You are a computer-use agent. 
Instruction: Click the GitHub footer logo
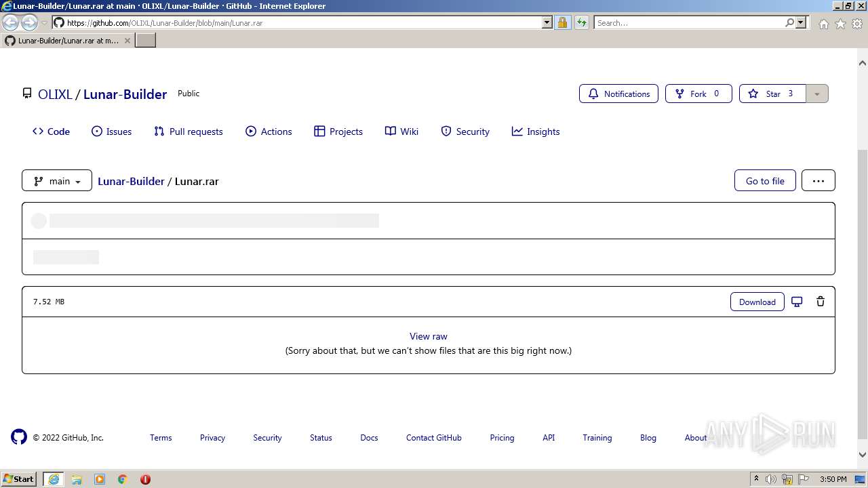[19, 436]
